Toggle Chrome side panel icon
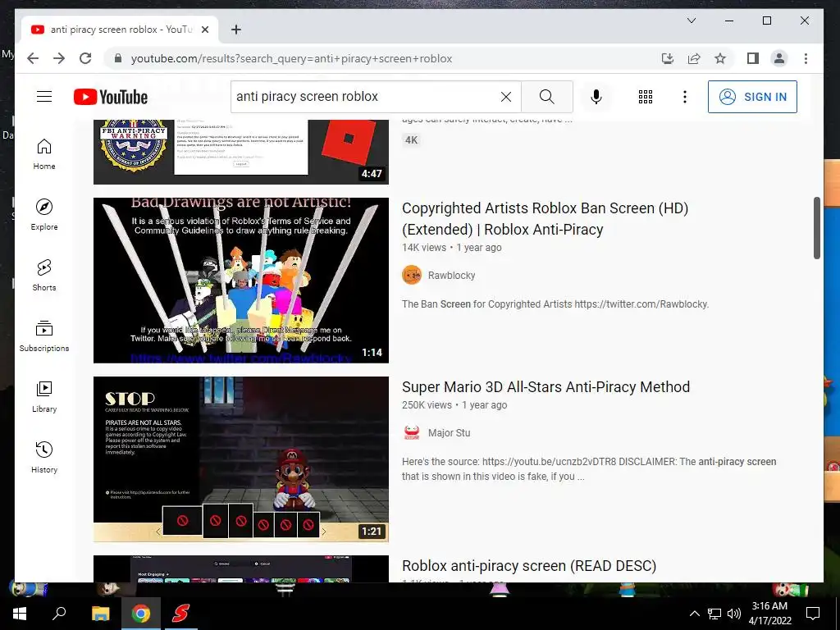The width and height of the screenshot is (840, 630). [x=753, y=58]
